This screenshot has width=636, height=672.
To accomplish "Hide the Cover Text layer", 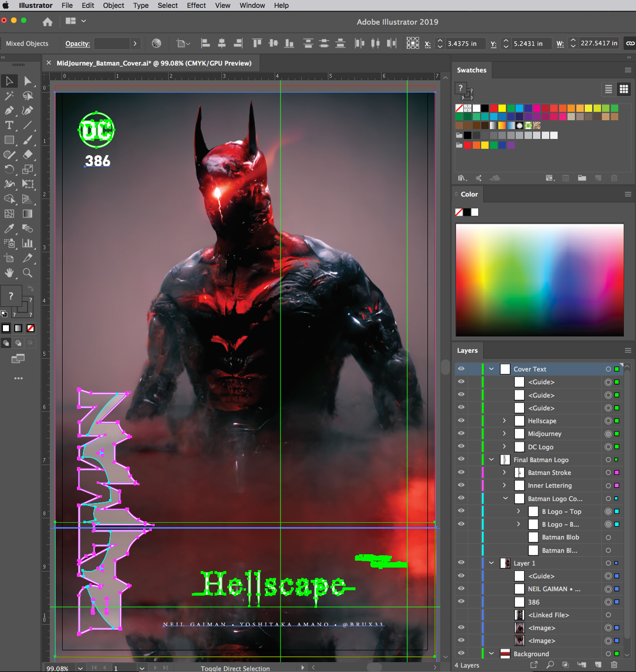I will 461,369.
